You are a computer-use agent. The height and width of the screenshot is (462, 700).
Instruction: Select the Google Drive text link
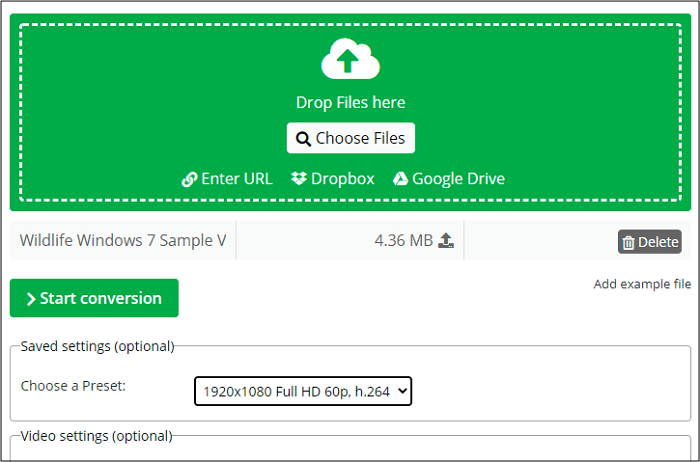458,179
